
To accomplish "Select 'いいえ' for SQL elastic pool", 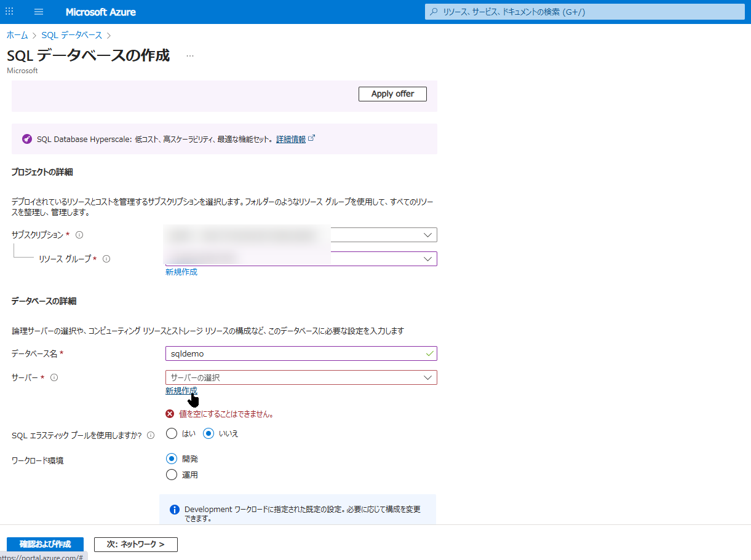I will coord(209,433).
